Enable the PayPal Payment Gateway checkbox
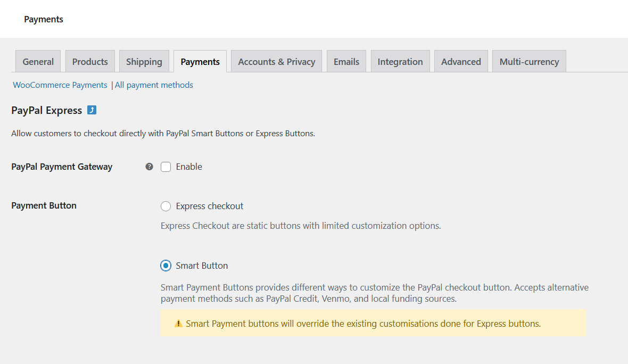Image resolution: width=628 pixels, height=364 pixels. click(x=166, y=167)
